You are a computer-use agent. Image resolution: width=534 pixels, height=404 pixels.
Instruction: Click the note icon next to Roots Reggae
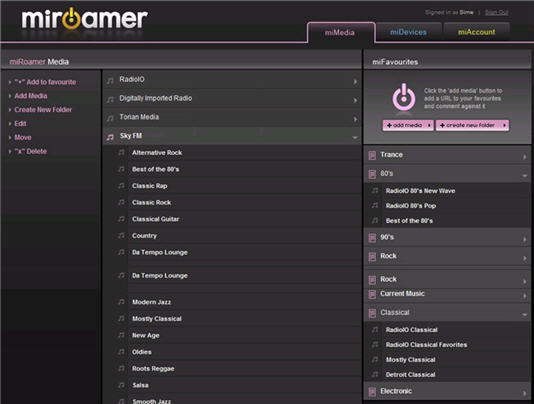coord(121,368)
